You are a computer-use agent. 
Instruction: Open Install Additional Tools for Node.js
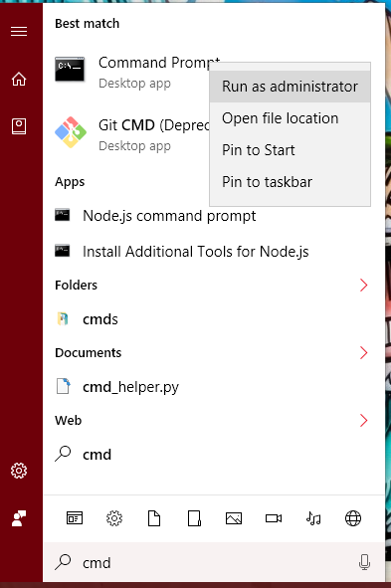(214, 252)
